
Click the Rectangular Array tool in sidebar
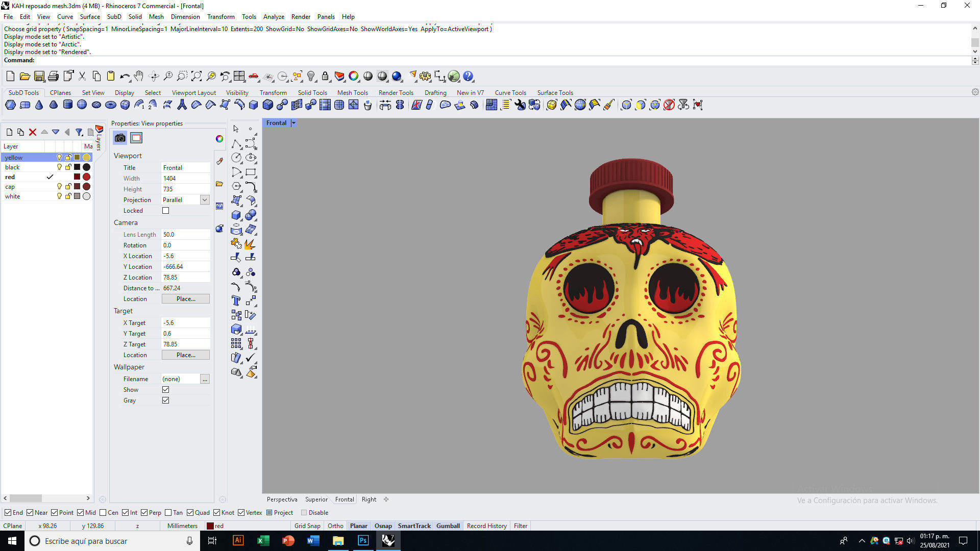tap(236, 343)
